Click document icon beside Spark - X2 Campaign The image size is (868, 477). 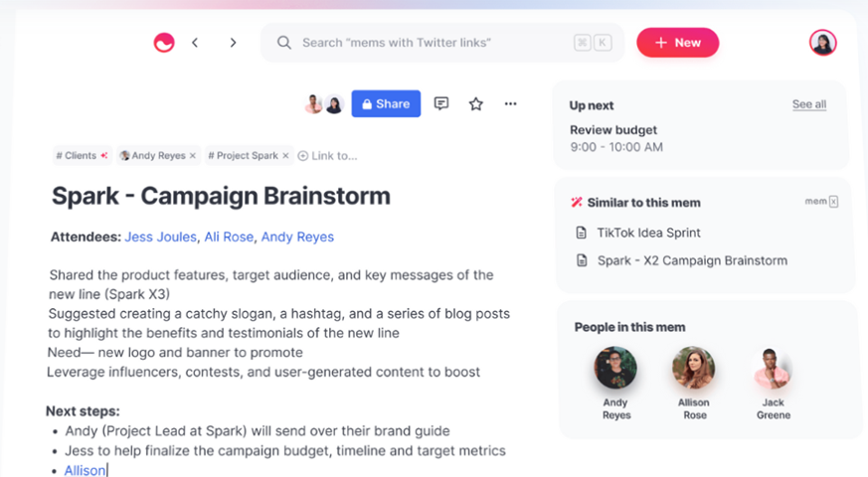[582, 260]
